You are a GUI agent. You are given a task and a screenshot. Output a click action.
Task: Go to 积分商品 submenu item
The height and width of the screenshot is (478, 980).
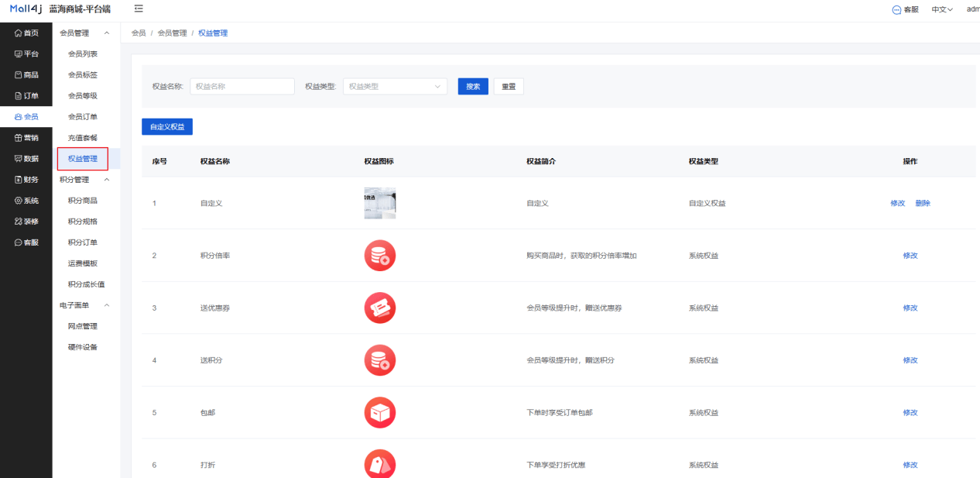point(83,200)
